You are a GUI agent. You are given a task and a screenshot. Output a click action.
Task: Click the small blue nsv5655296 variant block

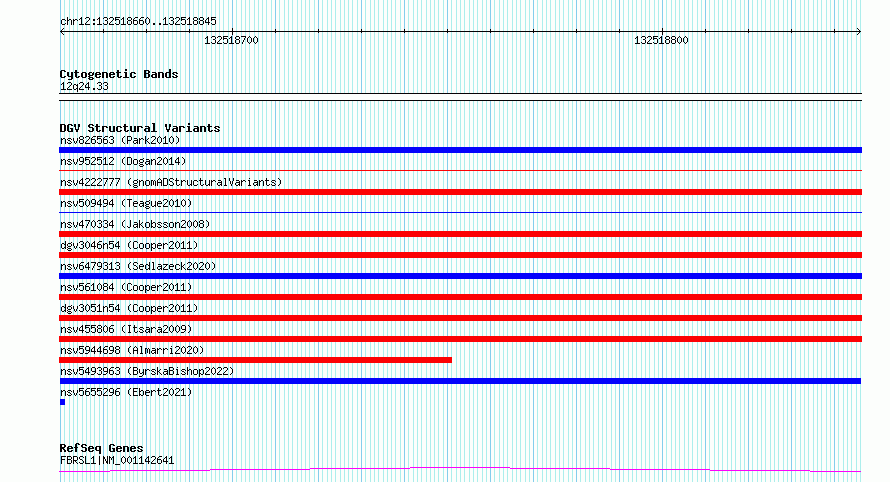(62, 402)
